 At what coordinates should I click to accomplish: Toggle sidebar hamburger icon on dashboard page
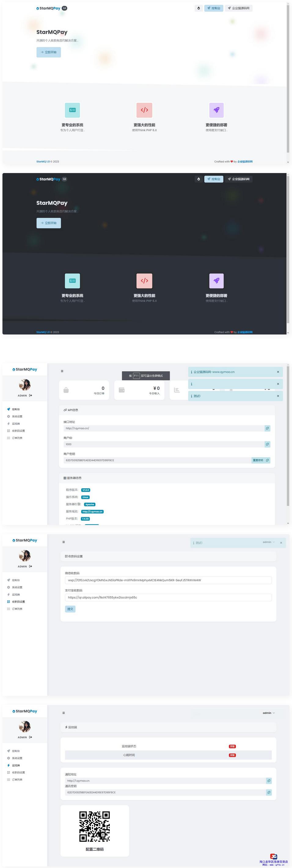coord(62,371)
